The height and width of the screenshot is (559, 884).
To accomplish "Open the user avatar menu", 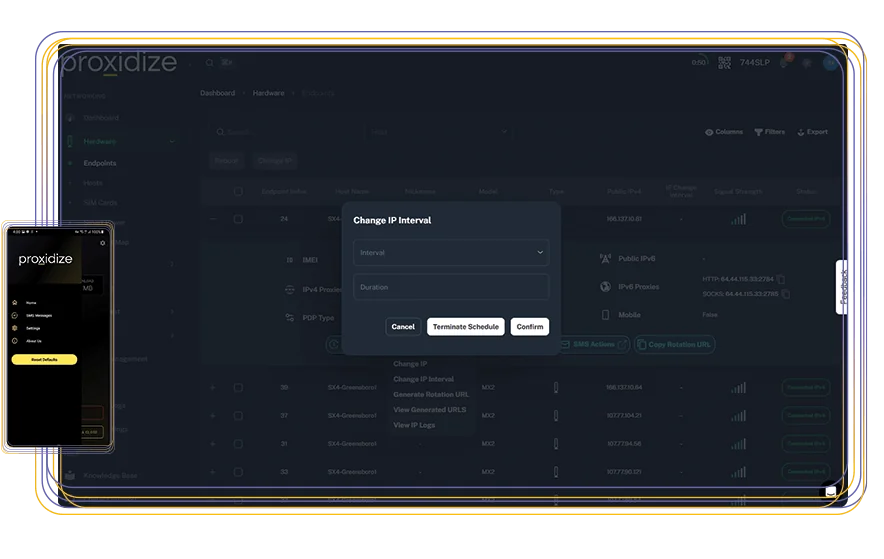I will [830, 63].
